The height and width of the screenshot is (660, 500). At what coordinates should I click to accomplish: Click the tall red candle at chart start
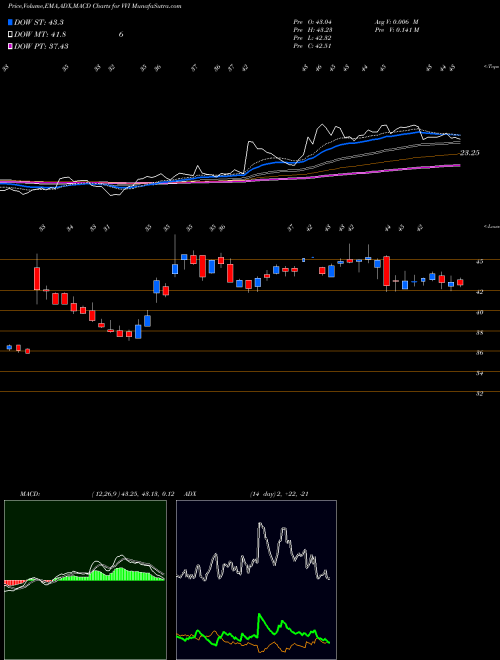(x=37, y=278)
